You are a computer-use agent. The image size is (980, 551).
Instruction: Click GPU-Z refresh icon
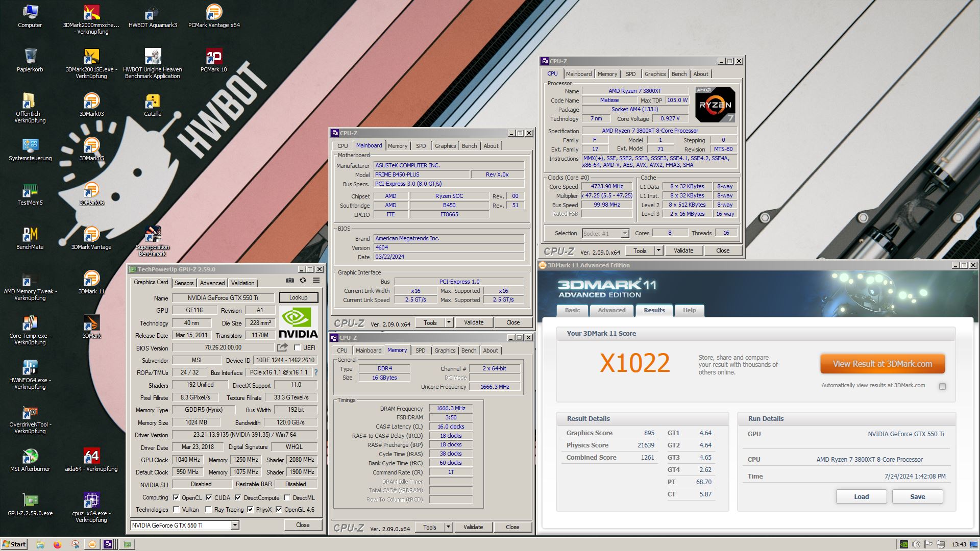[x=303, y=280]
